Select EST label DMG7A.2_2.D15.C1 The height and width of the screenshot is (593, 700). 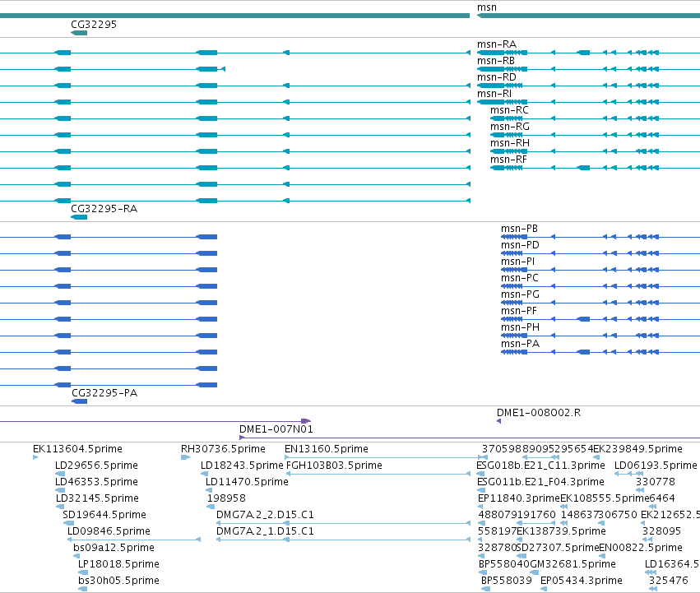(265, 515)
